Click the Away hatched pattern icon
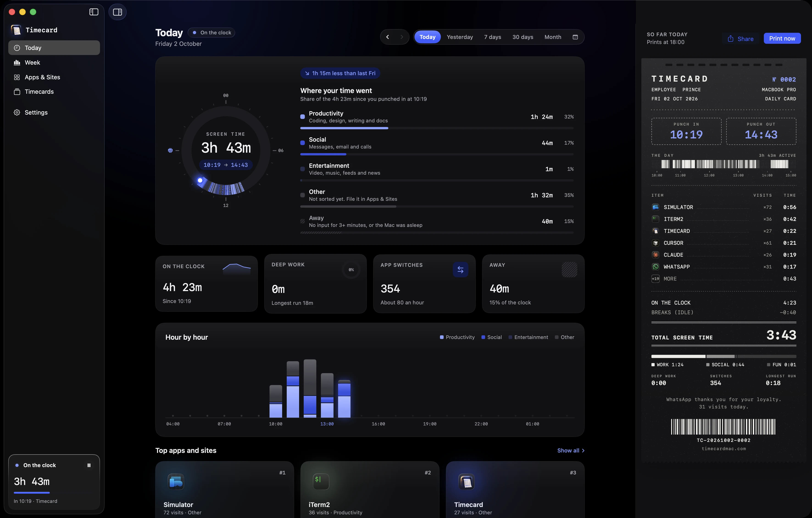Image resolution: width=812 pixels, height=518 pixels. click(569, 270)
